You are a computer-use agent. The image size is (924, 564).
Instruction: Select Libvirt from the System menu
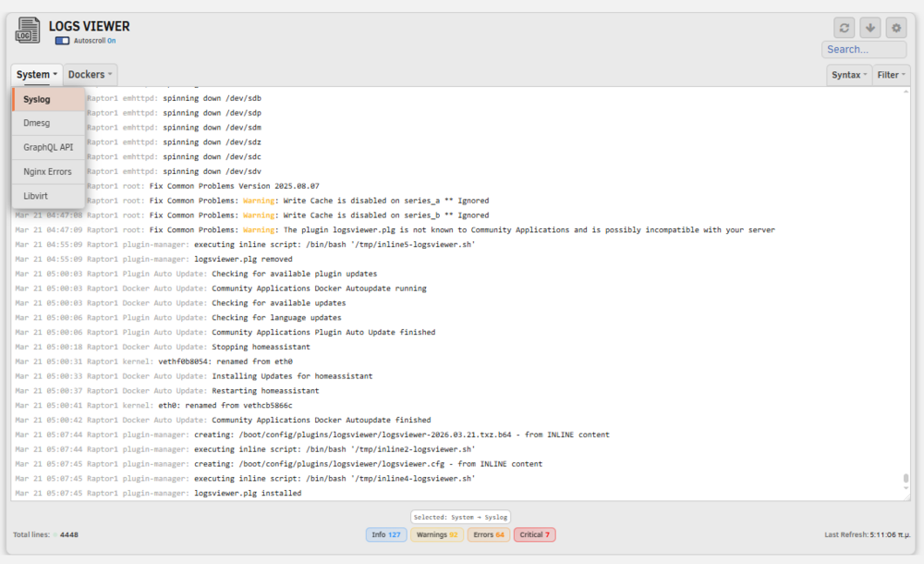48,196
